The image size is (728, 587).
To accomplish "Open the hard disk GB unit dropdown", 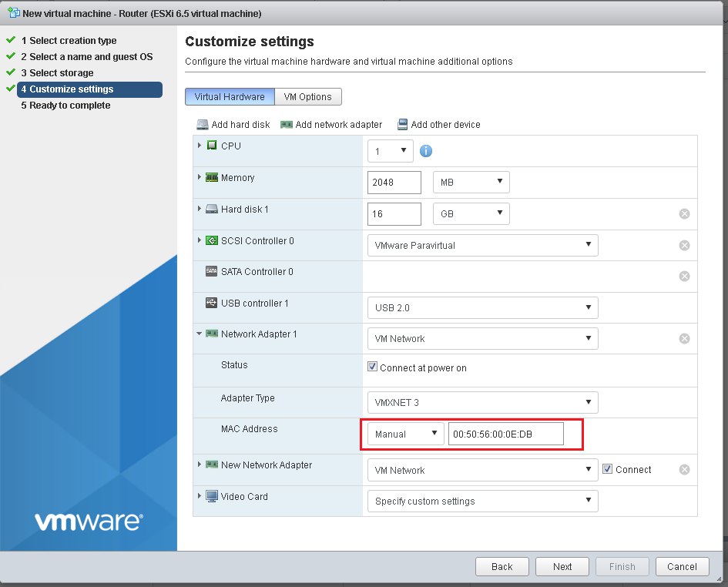I will pos(471,213).
